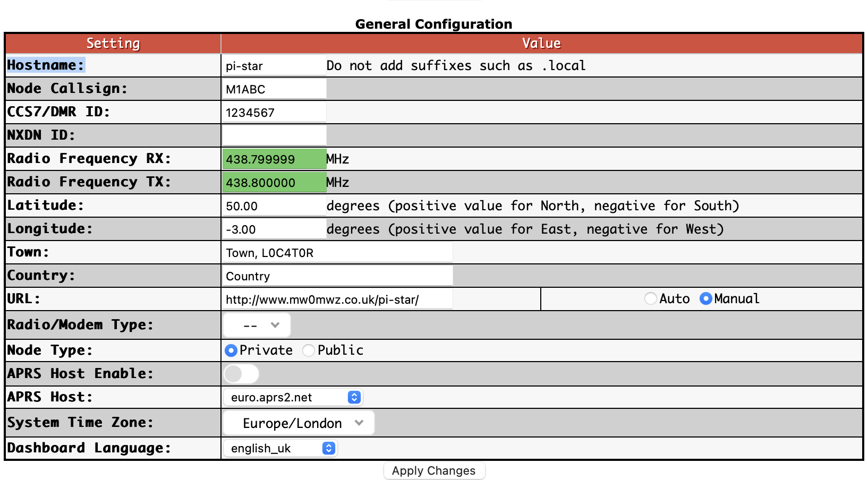Select the green Radio Frequency RX field
This screenshot has height=480, width=868.
coord(274,159)
